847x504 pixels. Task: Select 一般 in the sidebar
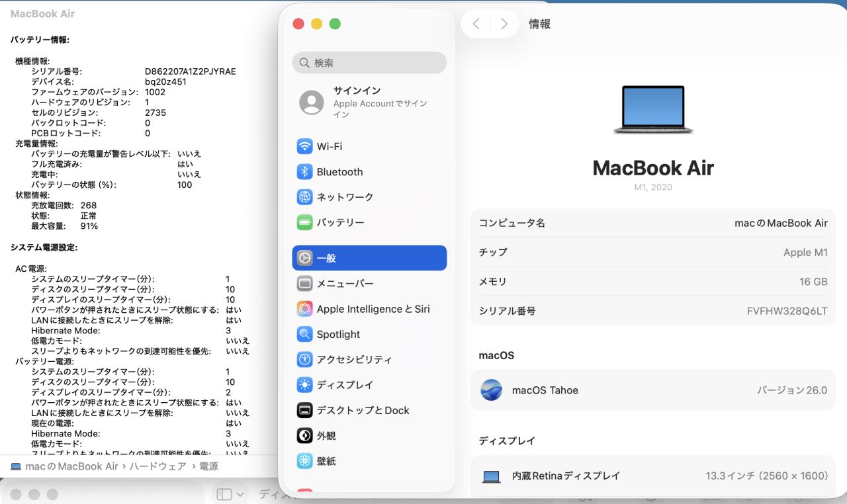click(x=369, y=258)
